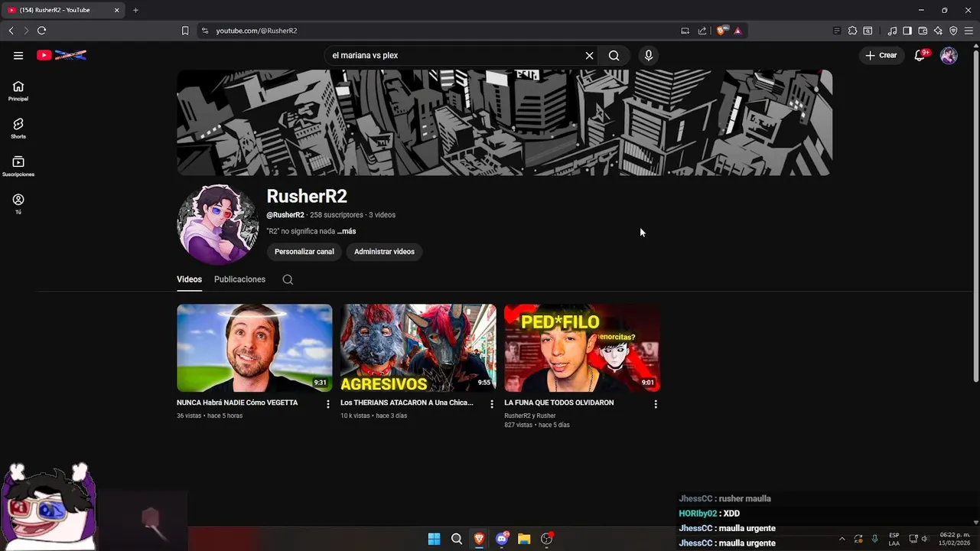Click the @RusherR2 channel handle
The height and width of the screenshot is (551, 980).
point(285,215)
